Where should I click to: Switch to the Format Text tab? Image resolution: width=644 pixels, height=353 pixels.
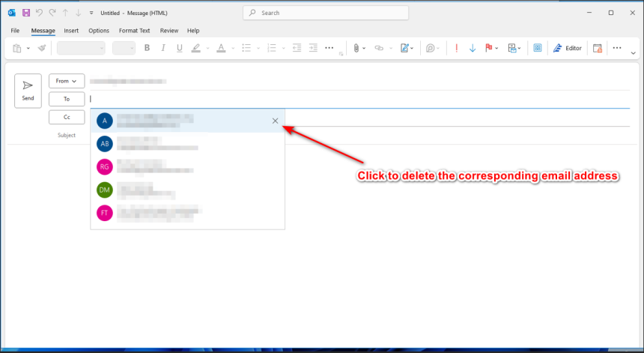click(135, 31)
